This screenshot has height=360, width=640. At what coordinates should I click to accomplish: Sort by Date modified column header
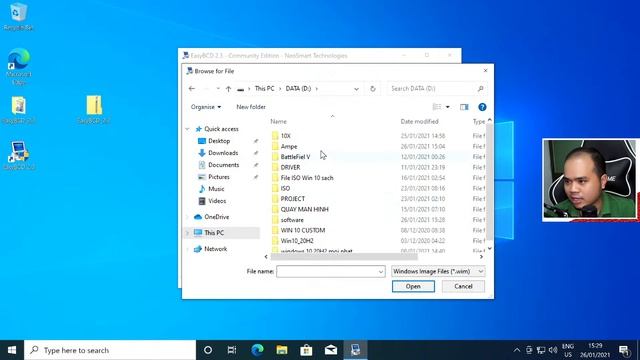[419, 122]
